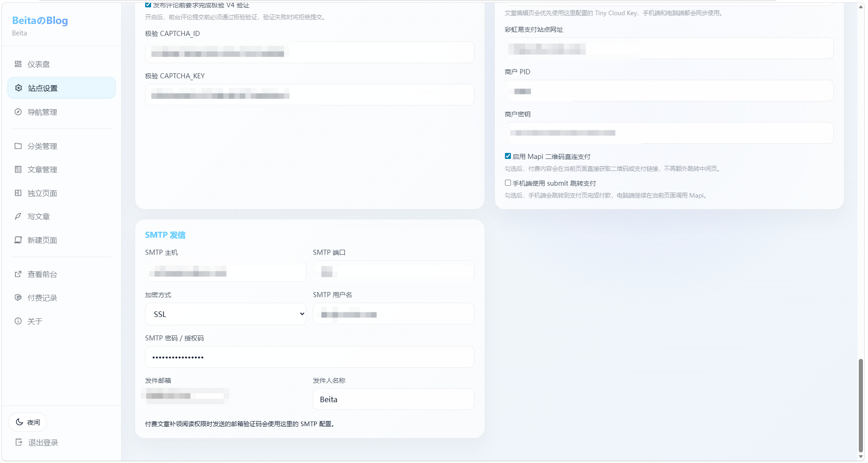Click the logout icon for 退出登录

point(19,442)
